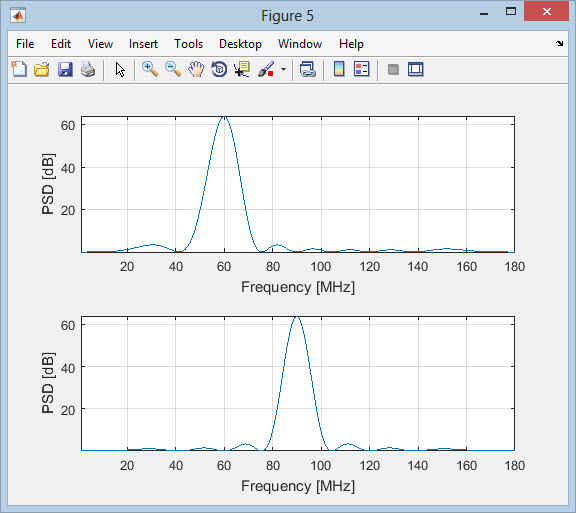
Task: Expand the brush color dropdown arrow
Action: (283, 69)
